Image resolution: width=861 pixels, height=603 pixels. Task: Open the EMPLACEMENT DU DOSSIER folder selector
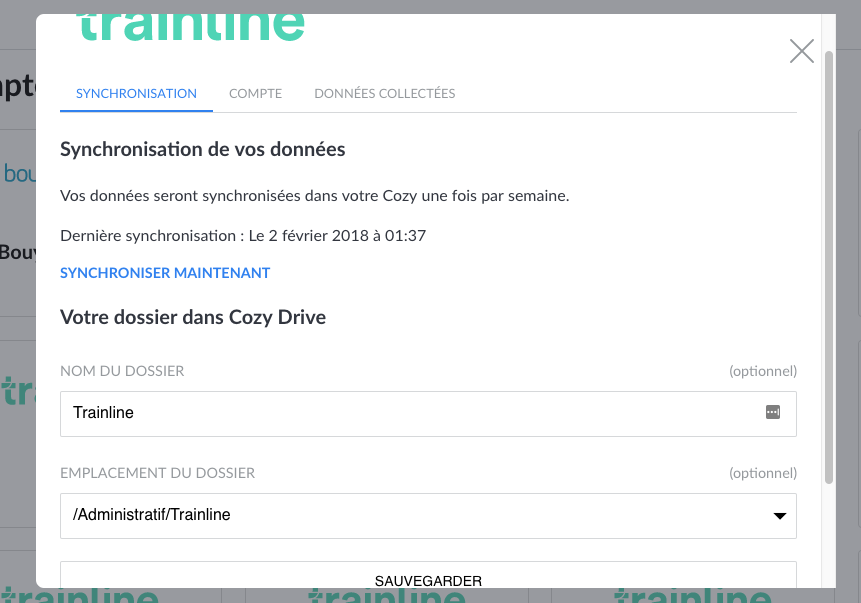(428, 516)
